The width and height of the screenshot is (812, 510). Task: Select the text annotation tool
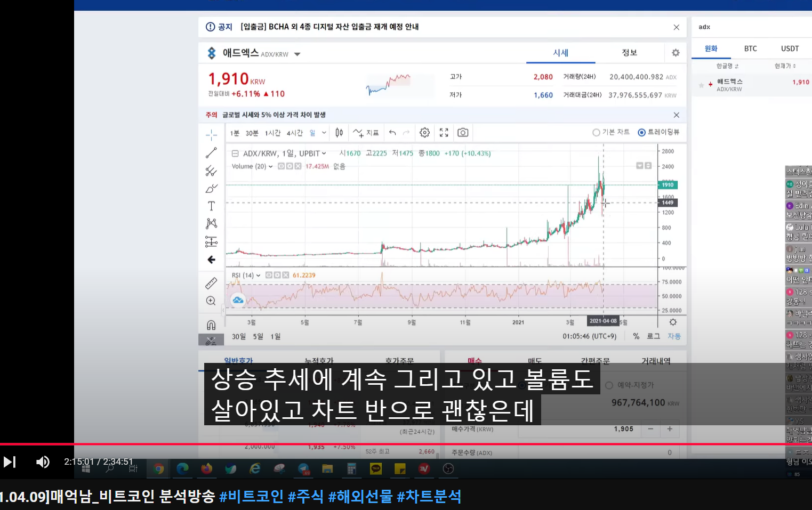tap(211, 206)
